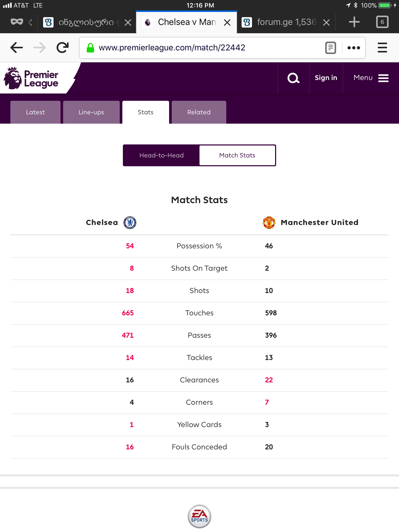Select the Match Stats toggle
The width and height of the screenshot is (399, 532).
pyautogui.click(x=237, y=155)
